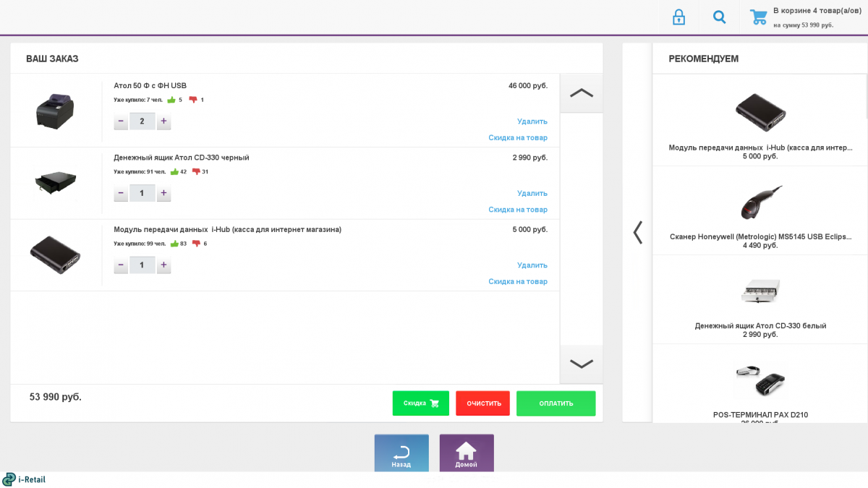Viewport: 868px width, 488px height.
Task: Open search with the magnifier icon
Action: point(719,17)
